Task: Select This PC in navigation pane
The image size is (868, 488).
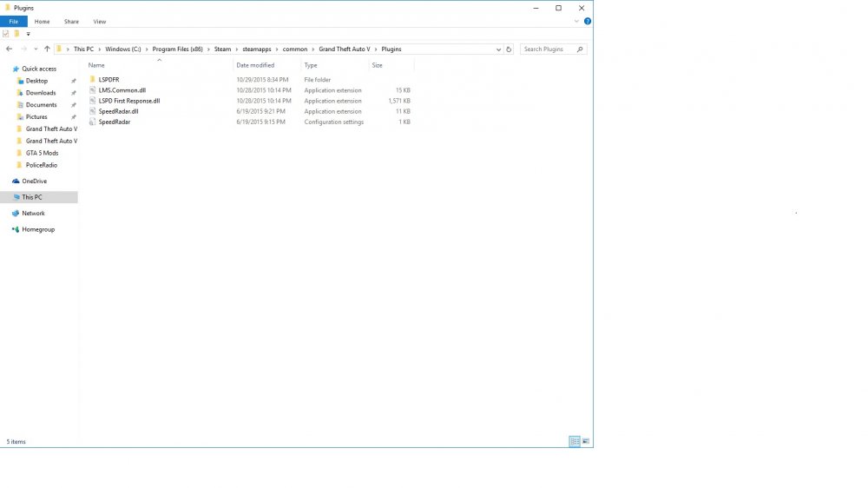Action: coord(39,197)
